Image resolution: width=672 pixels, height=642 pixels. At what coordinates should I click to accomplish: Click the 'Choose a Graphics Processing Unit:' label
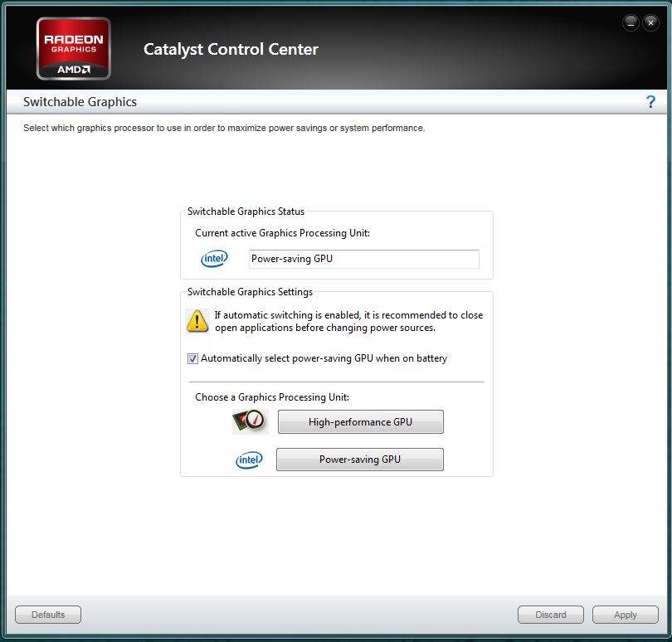(272, 397)
